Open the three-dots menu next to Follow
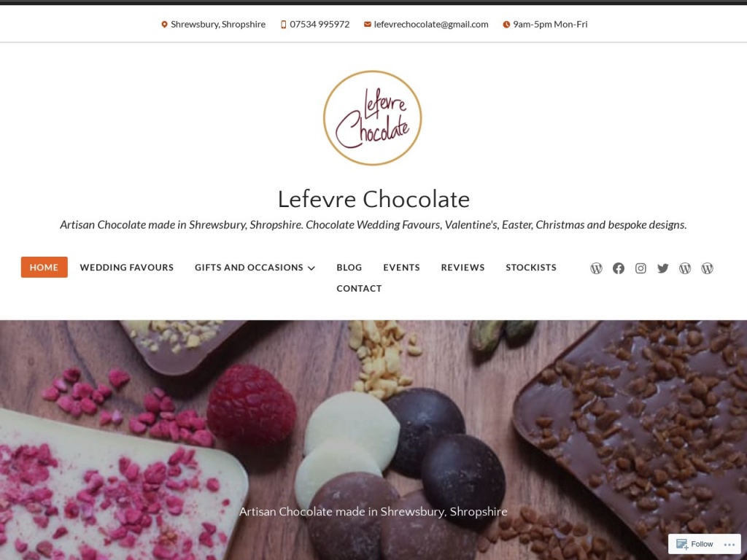The height and width of the screenshot is (560, 747). [x=729, y=544]
